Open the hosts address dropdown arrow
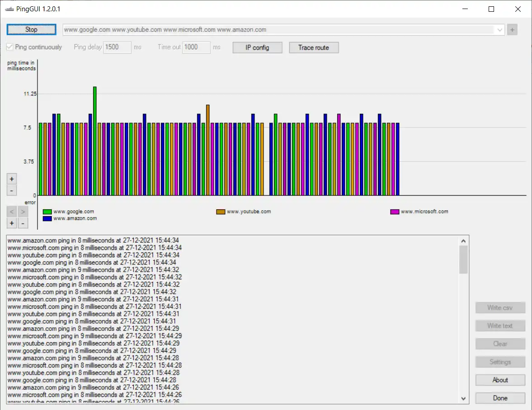This screenshot has height=410, width=532. (x=499, y=30)
